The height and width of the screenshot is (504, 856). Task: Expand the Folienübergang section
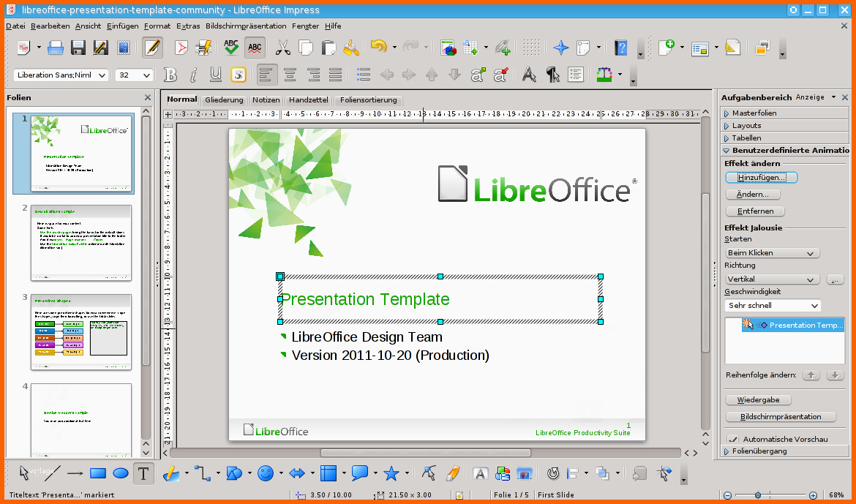(x=784, y=451)
